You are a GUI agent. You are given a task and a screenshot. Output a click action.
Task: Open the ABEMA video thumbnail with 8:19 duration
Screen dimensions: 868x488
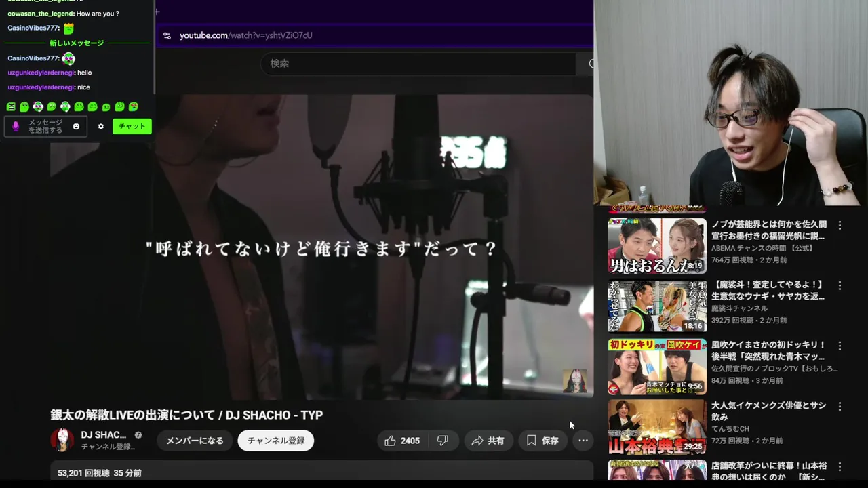(x=656, y=245)
